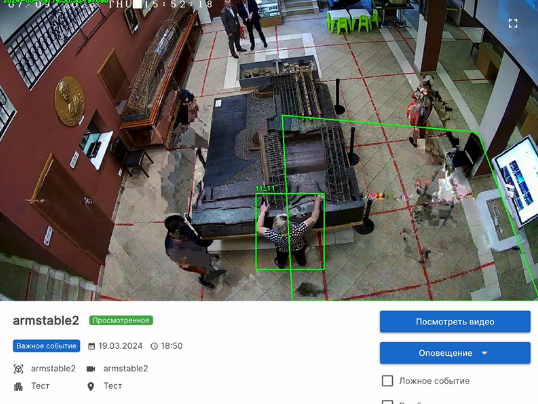
Task: Open the Оповещение dropdown
Action: point(455,353)
